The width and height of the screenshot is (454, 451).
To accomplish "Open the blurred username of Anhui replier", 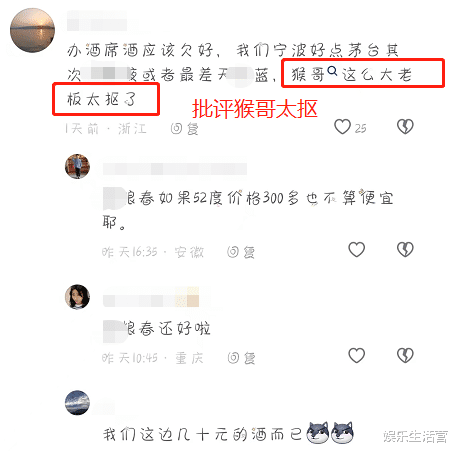I will click(x=175, y=169).
